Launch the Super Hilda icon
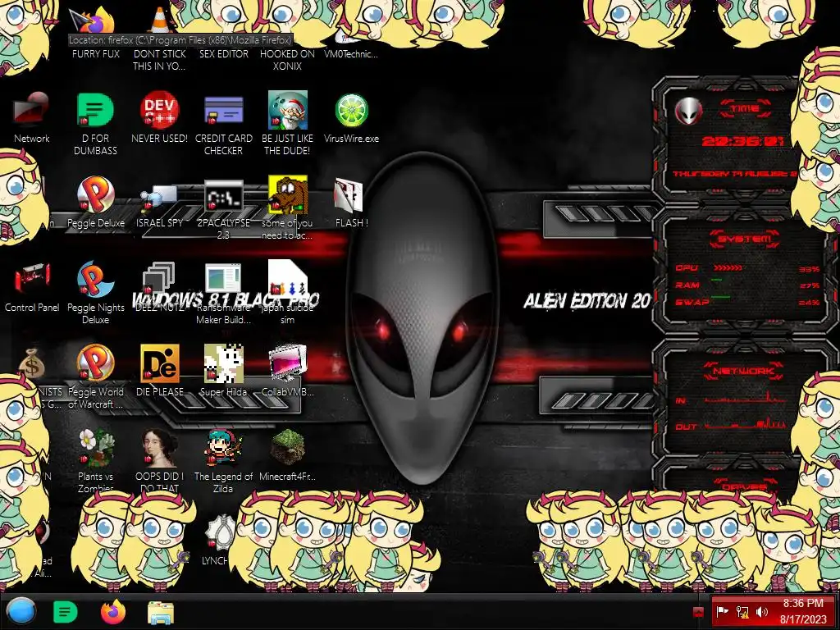 (223, 363)
